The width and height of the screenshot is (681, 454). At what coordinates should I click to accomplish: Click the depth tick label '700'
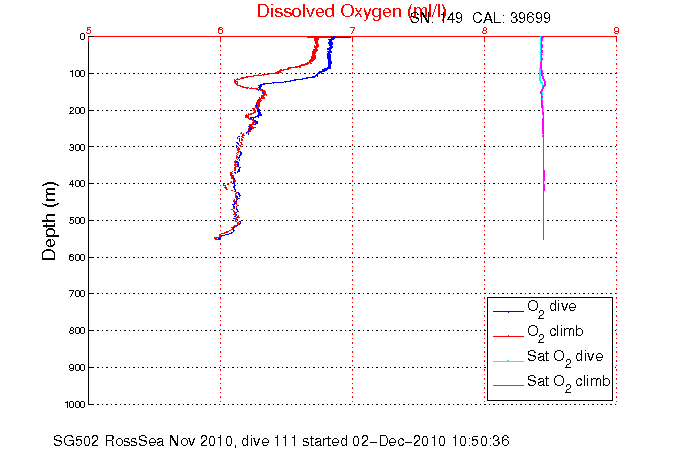[x=76, y=294]
